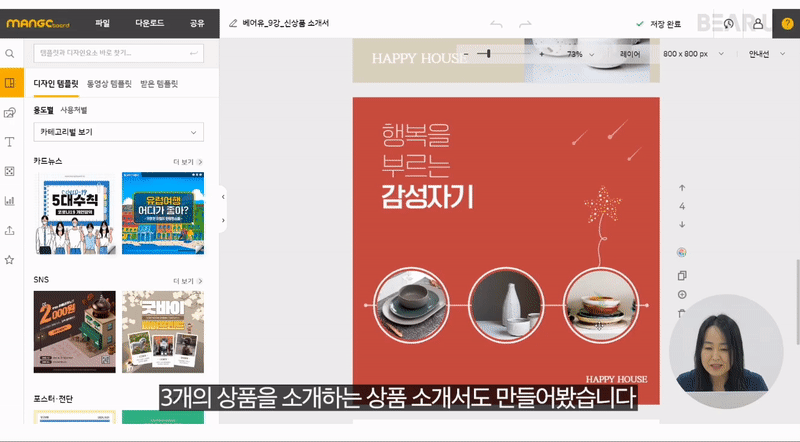Open the version history clock icon
Viewport: 800px width, 442px height.
[729, 23]
